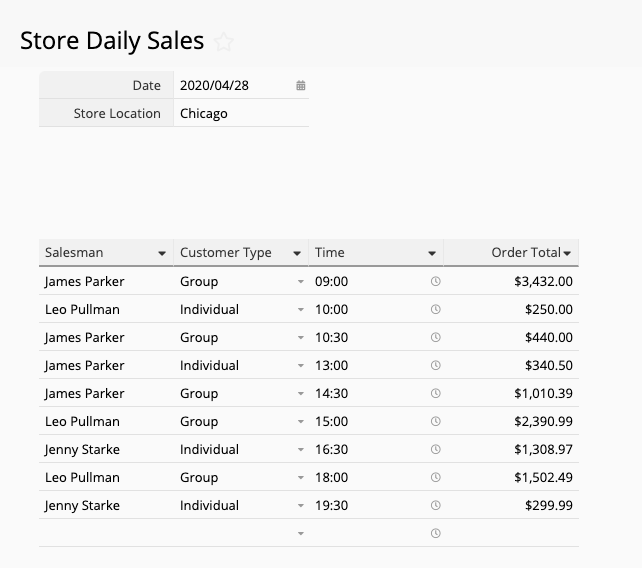The image size is (642, 568).
Task: Open clock picker for 15:00 row
Action: [436, 421]
